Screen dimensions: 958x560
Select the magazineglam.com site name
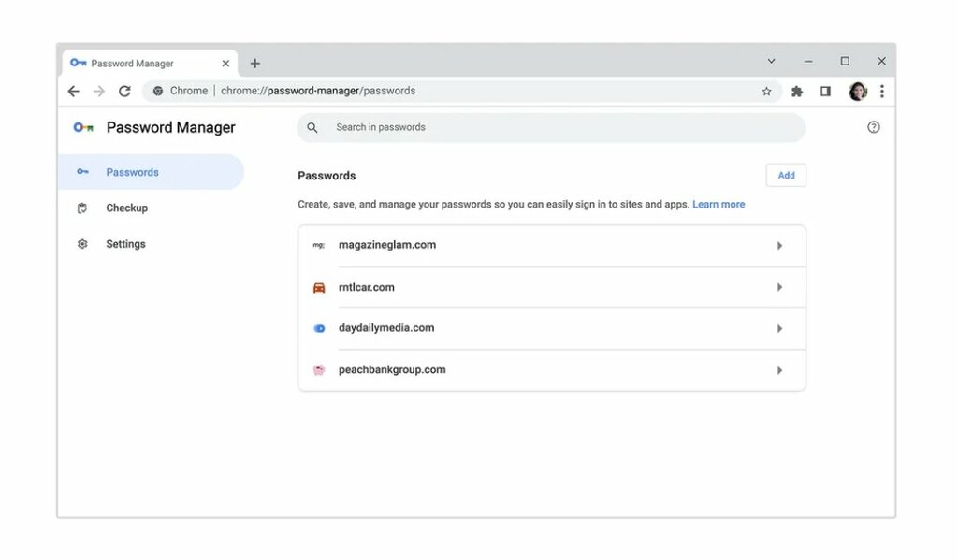tap(387, 245)
